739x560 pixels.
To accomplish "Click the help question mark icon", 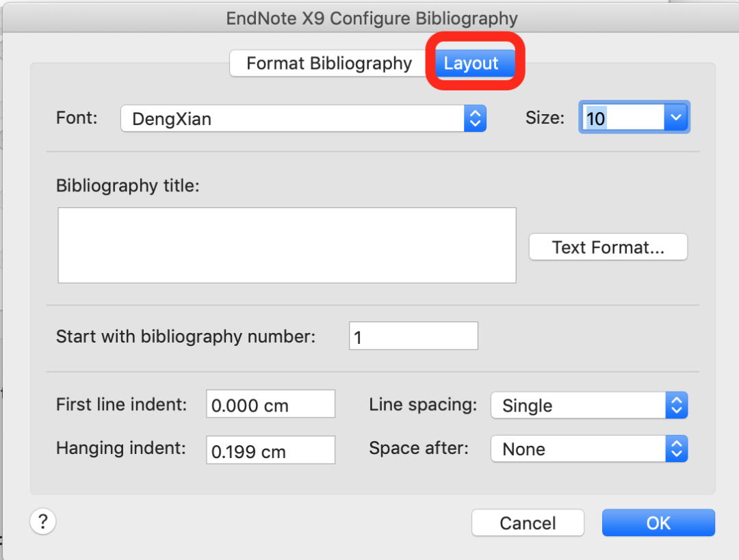I will pyautogui.click(x=43, y=522).
